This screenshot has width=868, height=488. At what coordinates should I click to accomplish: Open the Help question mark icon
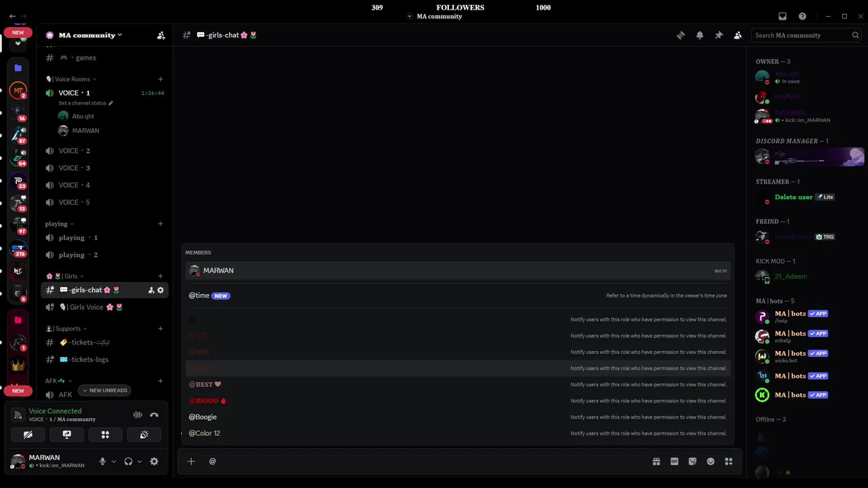point(802,16)
